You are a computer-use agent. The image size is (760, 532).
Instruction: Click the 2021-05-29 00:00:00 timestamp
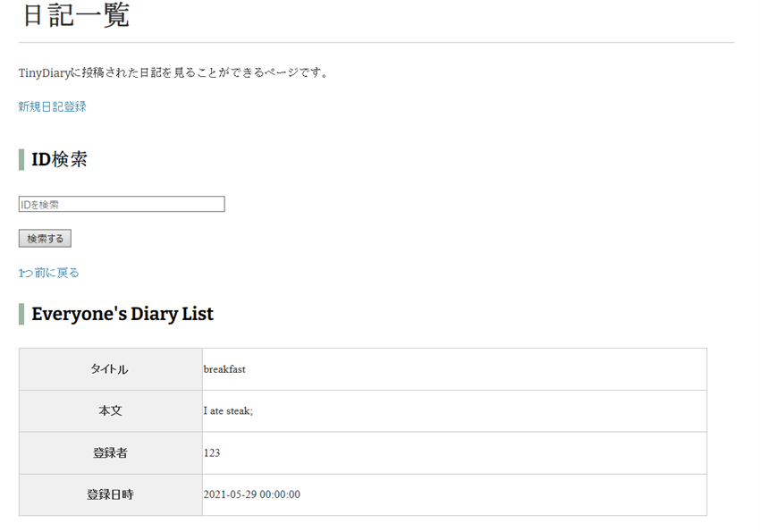[x=251, y=494]
